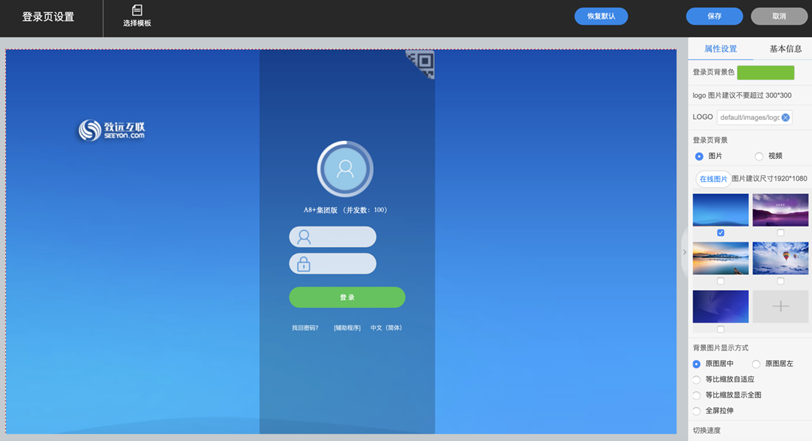Select the hot air balloon background thumbnail
The image size is (812, 441).
tap(780, 257)
